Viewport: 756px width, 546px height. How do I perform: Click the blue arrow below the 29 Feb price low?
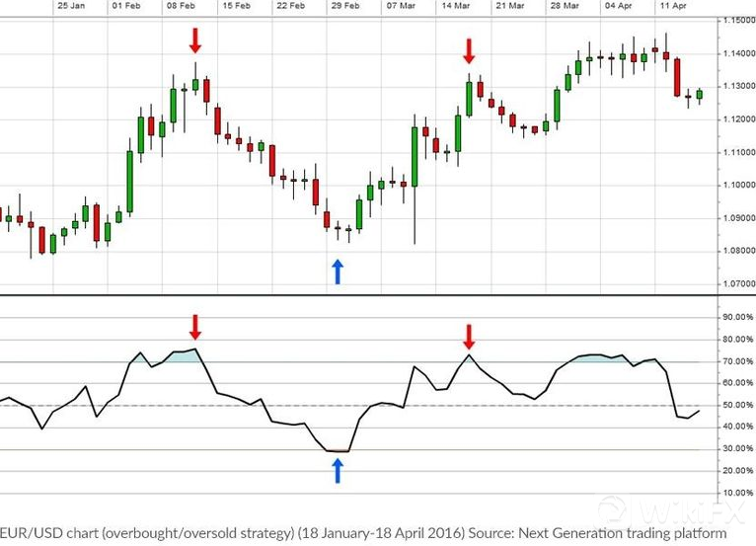pos(338,272)
